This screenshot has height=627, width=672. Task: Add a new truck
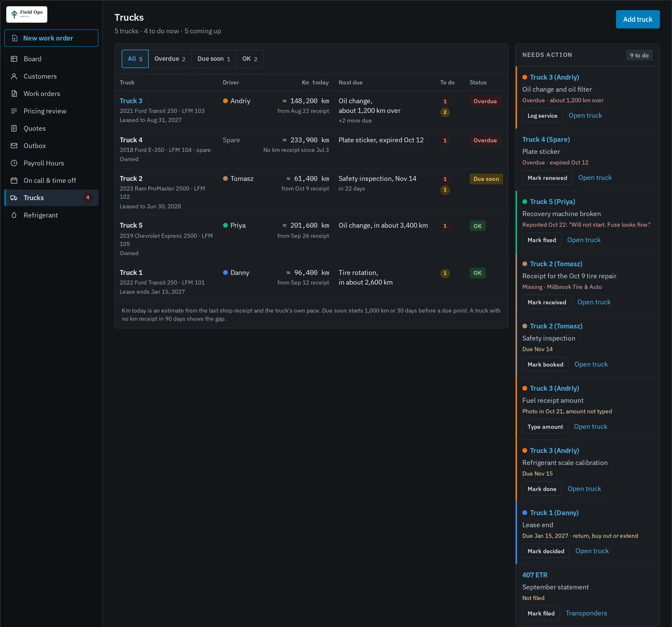638,19
